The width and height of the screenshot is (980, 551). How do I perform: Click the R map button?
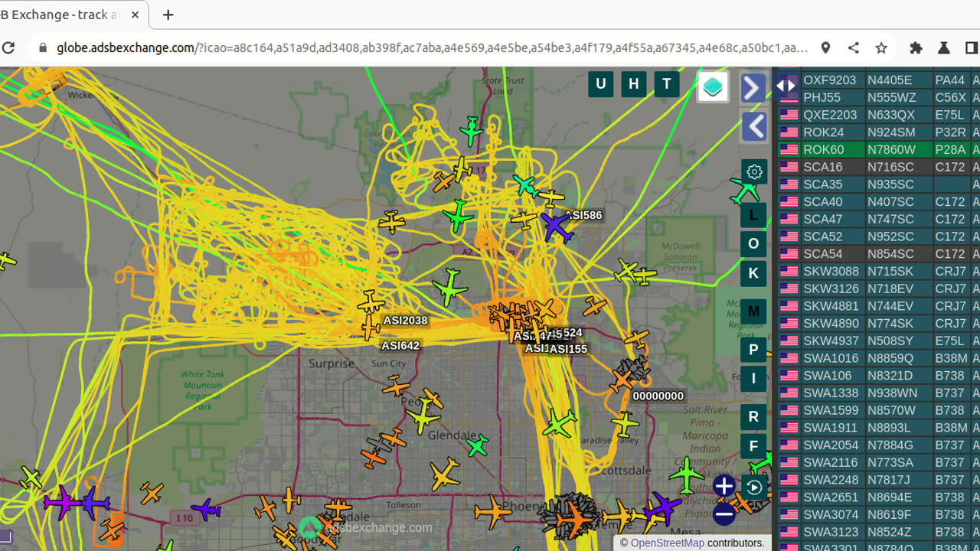[x=753, y=417]
